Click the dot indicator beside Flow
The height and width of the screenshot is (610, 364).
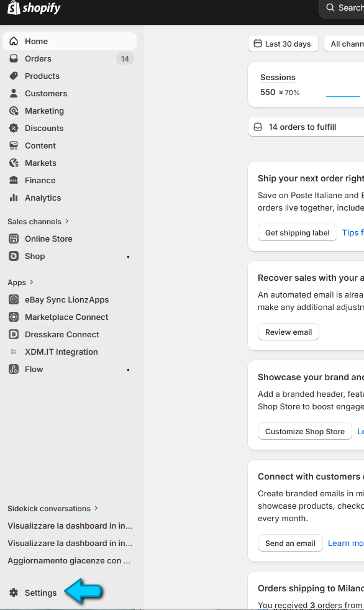128,370
